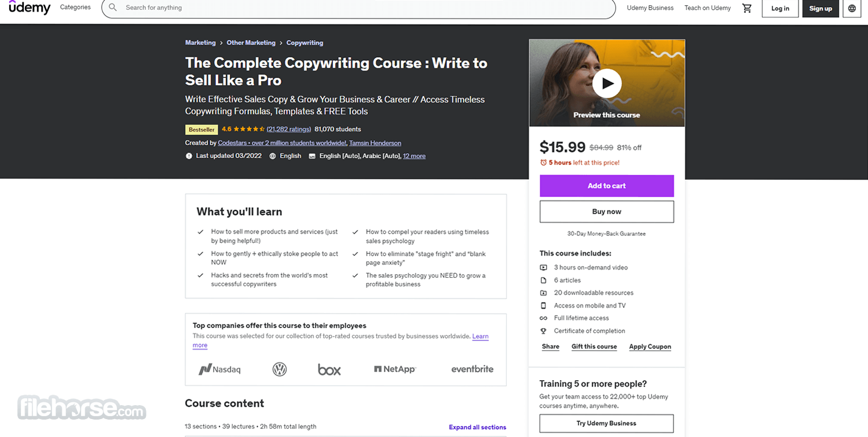The height and width of the screenshot is (437, 868).
Task: Open the shopping cart icon
Action: pyautogui.click(x=747, y=8)
